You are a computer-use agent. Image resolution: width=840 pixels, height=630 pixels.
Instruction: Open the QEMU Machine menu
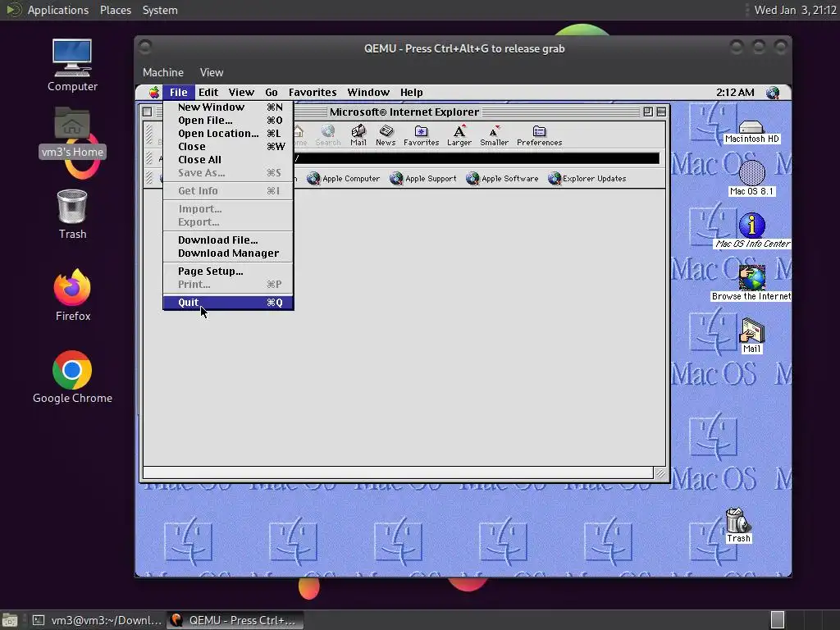click(163, 72)
